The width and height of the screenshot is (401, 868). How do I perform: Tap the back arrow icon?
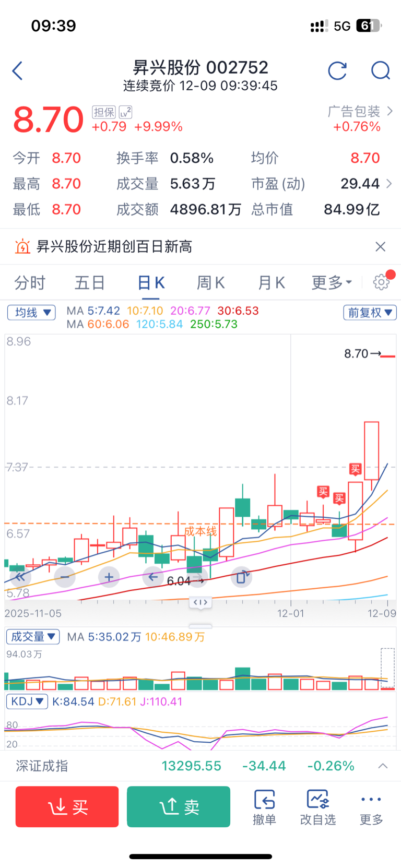[x=17, y=71]
